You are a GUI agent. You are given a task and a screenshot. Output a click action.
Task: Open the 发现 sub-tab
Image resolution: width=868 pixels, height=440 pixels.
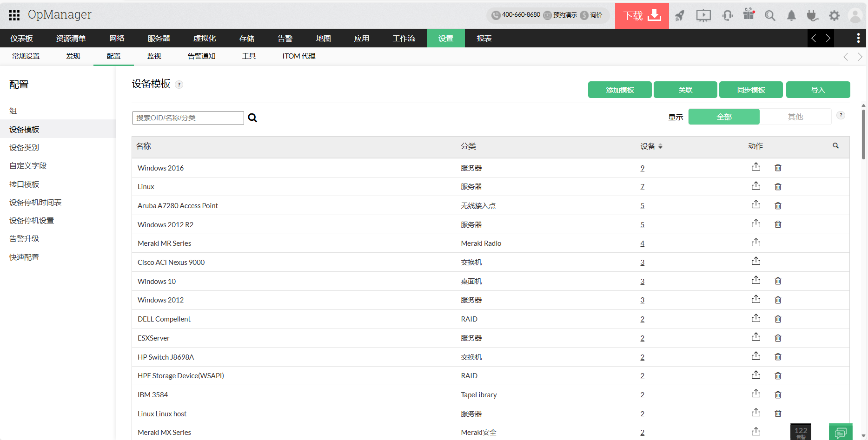click(x=73, y=56)
